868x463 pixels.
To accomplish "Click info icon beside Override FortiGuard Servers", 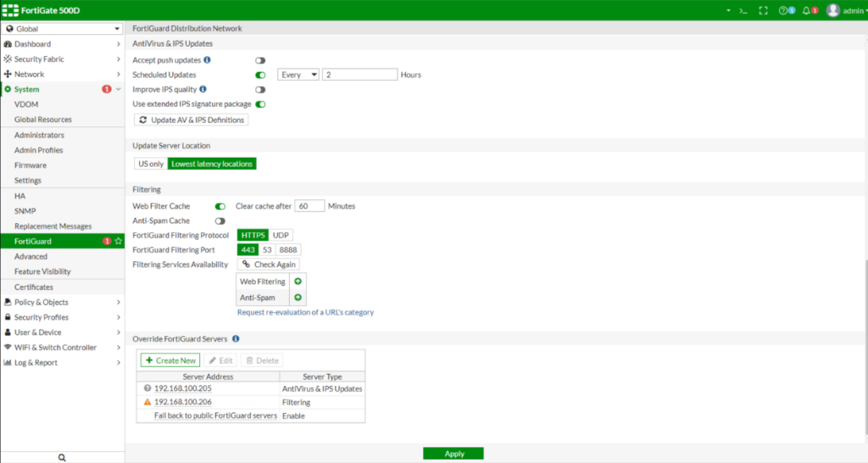I will (x=236, y=338).
